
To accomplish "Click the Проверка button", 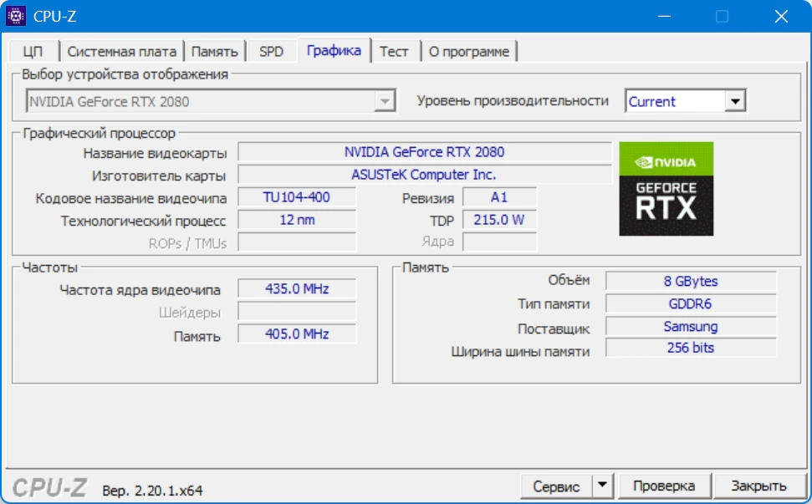I will coord(664,486).
